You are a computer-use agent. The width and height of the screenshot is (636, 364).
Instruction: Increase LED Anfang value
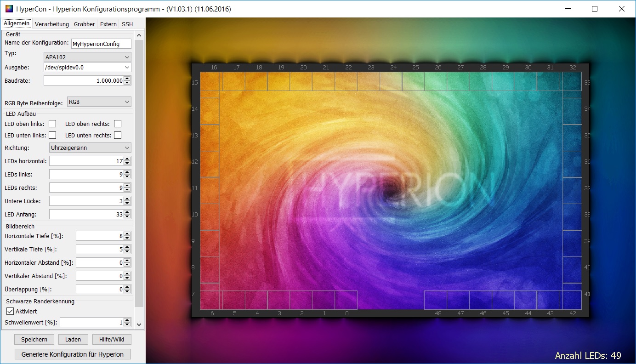click(x=127, y=212)
